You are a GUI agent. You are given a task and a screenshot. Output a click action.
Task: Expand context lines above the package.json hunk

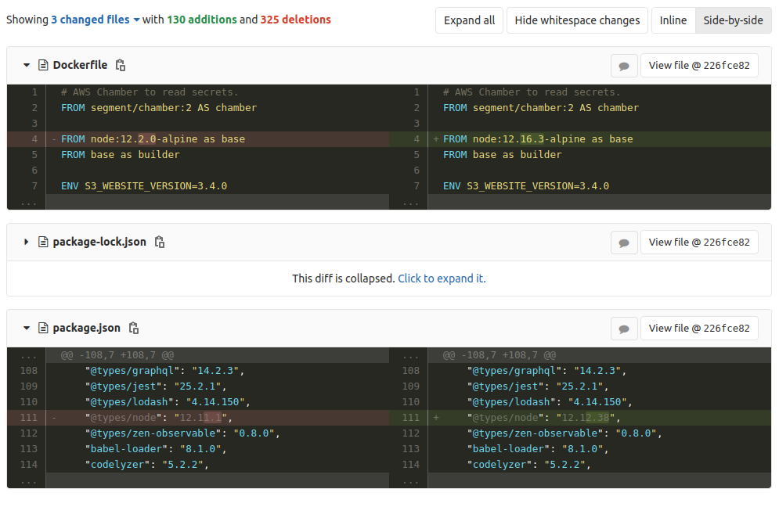pyautogui.click(x=27, y=354)
